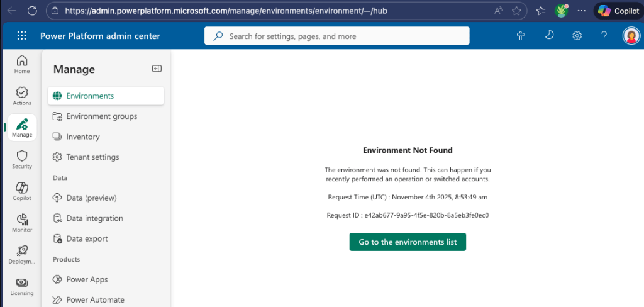
Task: Refresh the page in browser
Action: [33, 11]
